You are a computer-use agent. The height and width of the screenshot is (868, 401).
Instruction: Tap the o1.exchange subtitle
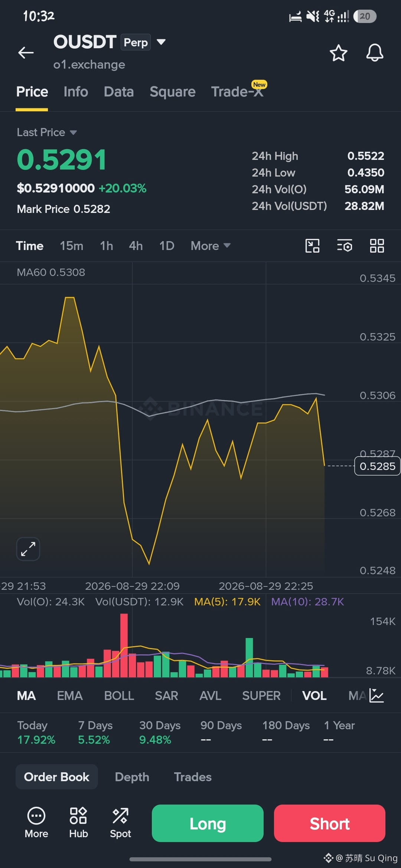[x=89, y=65]
